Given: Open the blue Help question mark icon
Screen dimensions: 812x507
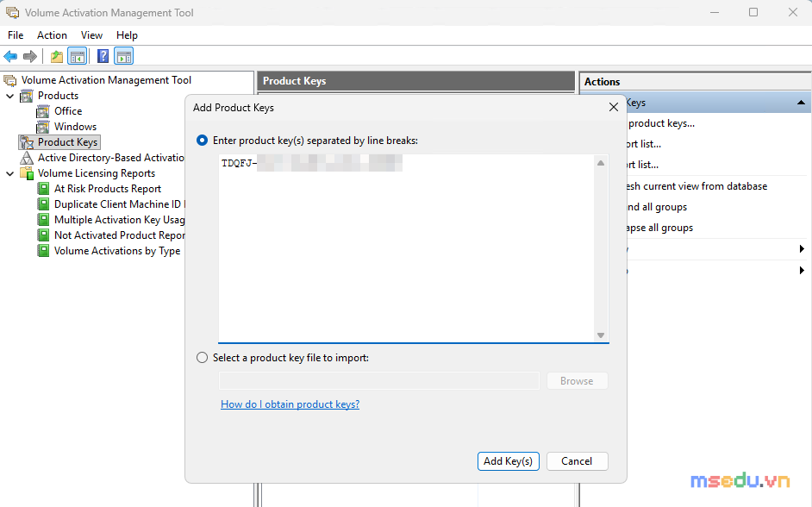Looking at the screenshot, I should coord(103,56).
